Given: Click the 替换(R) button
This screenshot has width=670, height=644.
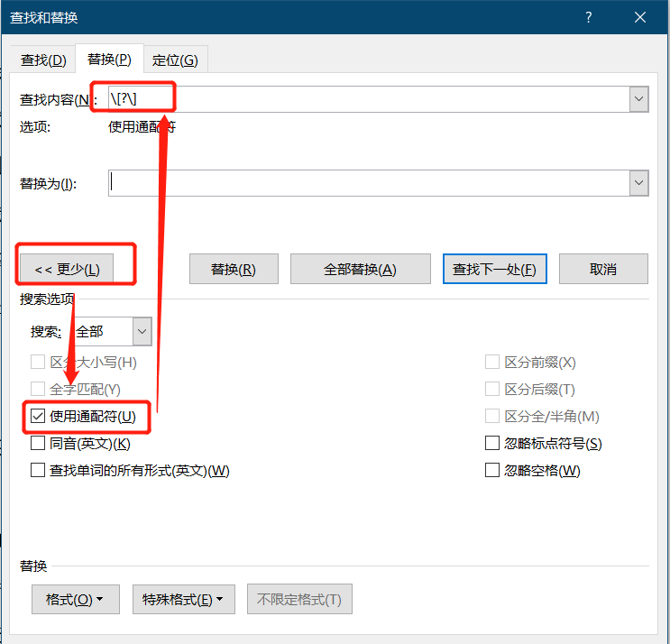Looking at the screenshot, I should pyautogui.click(x=234, y=269).
